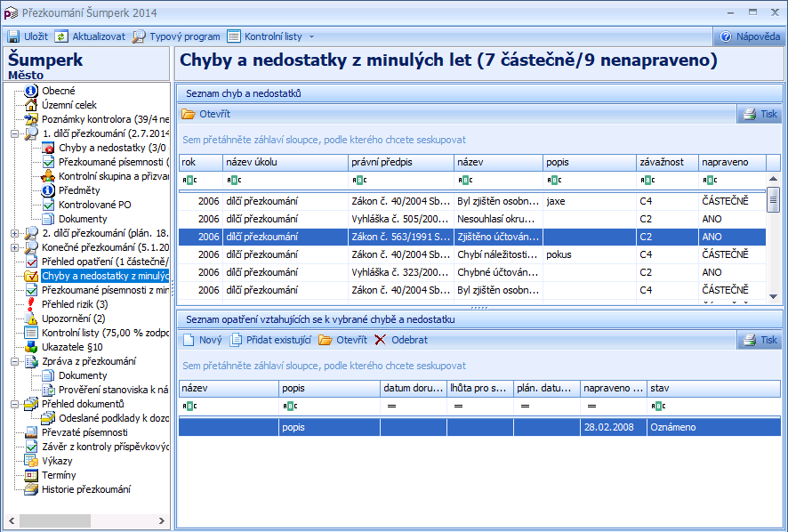Select the row with Vyhláška č. 505/200

point(472,219)
